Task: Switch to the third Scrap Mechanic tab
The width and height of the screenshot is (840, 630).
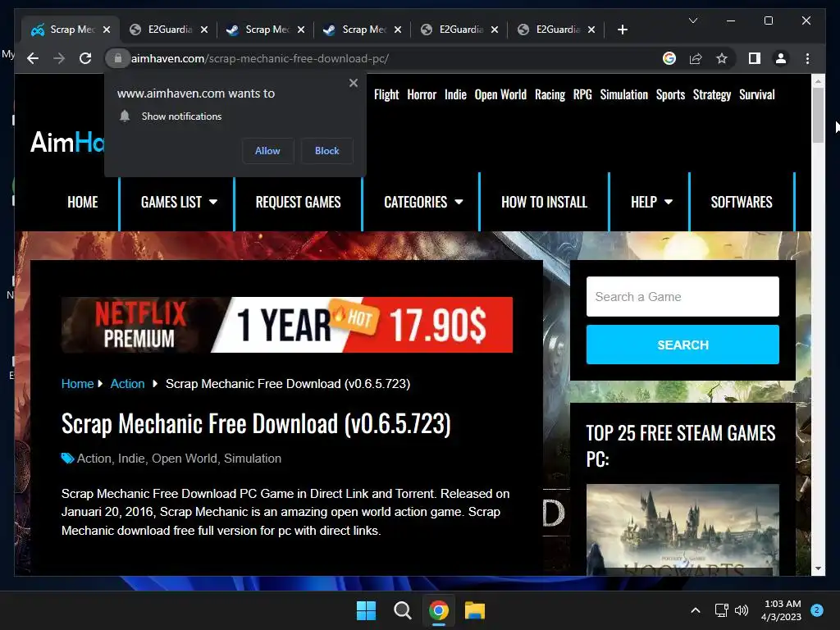Action: click(x=356, y=30)
